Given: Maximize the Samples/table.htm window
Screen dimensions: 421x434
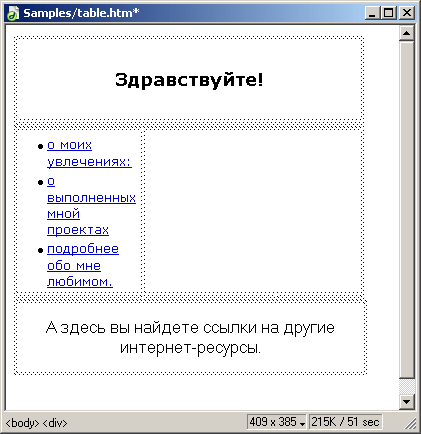Looking at the screenshot, I should 388,13.
